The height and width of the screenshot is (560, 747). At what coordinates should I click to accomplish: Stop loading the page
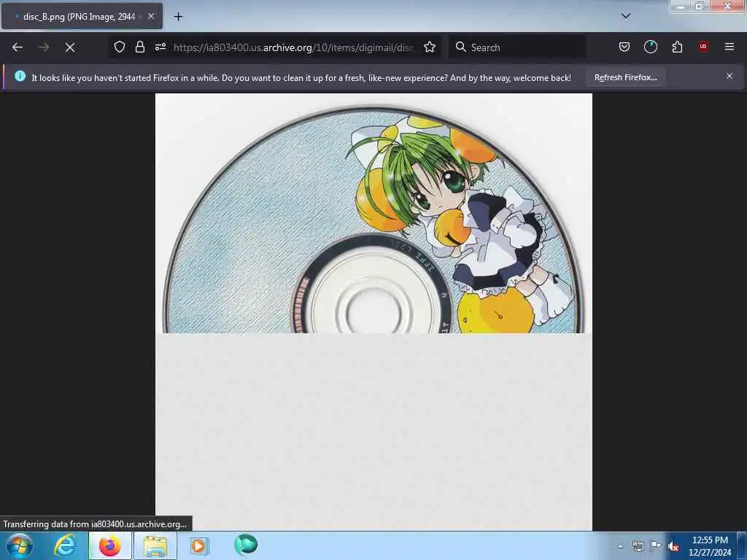(70, 47)
